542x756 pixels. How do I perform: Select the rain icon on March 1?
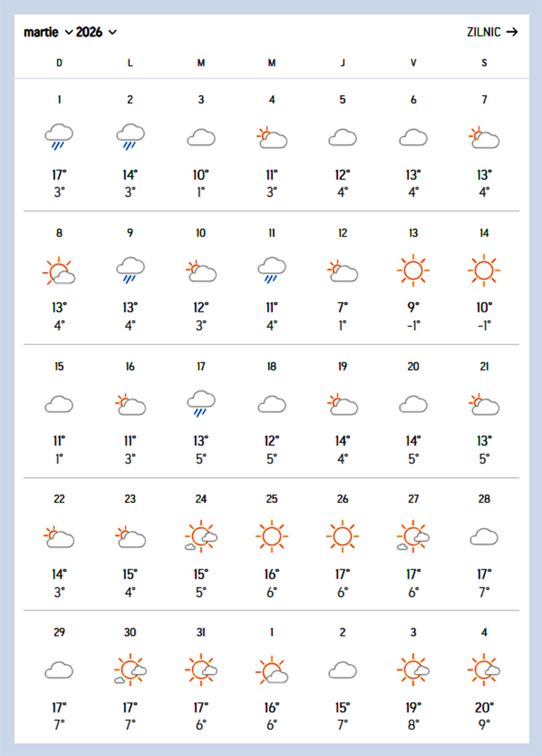(59, 137)
